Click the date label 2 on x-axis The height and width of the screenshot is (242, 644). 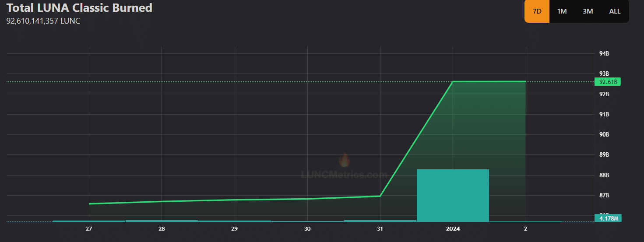[x=525, y=229]
